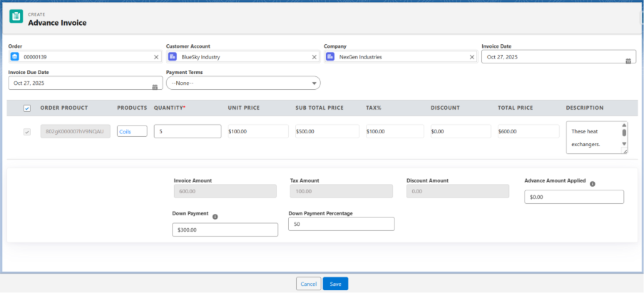644x293 pixels.
Task: Click the Advance Amount Applied input
Action: pos(573,197)
